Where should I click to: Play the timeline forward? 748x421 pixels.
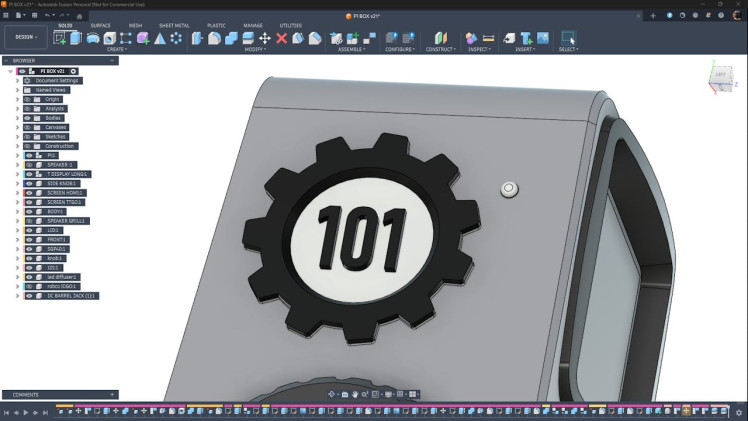point(26,412)
